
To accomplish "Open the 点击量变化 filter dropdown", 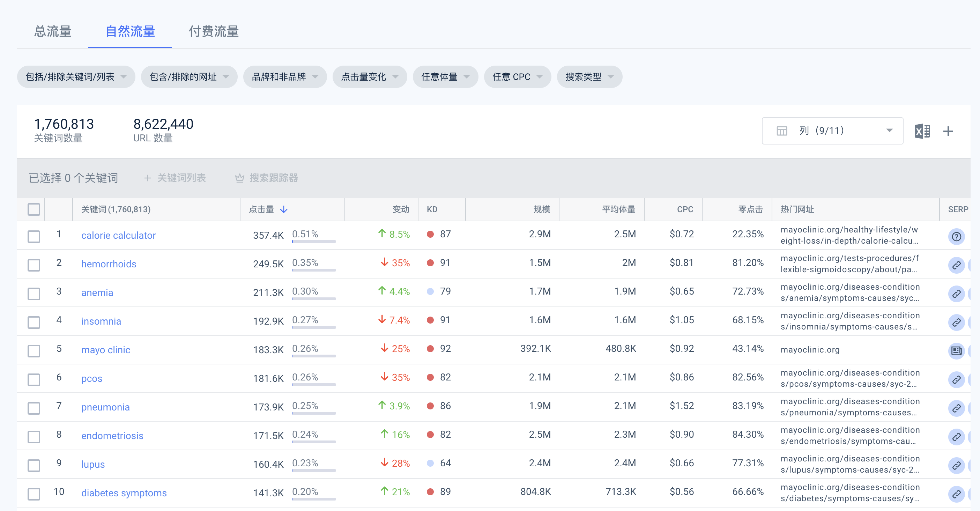I will 370,77.
